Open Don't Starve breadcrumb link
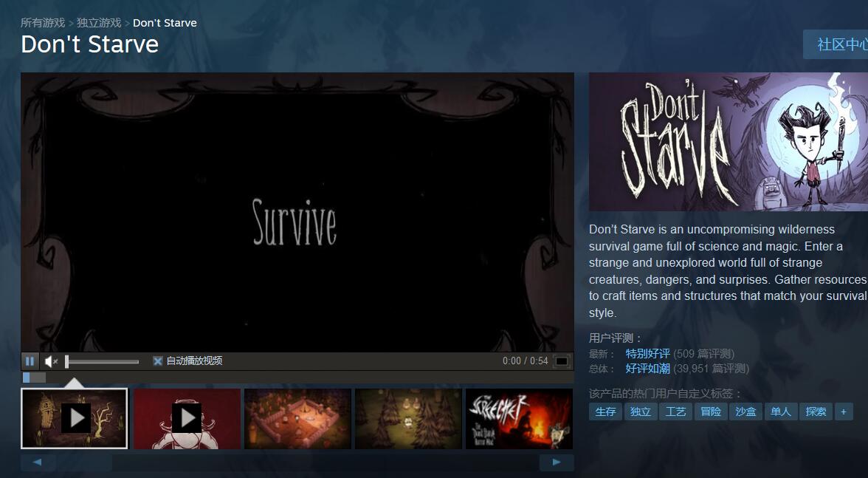The image size is (868, 478). pyautogui.click(x=165, y=23)
